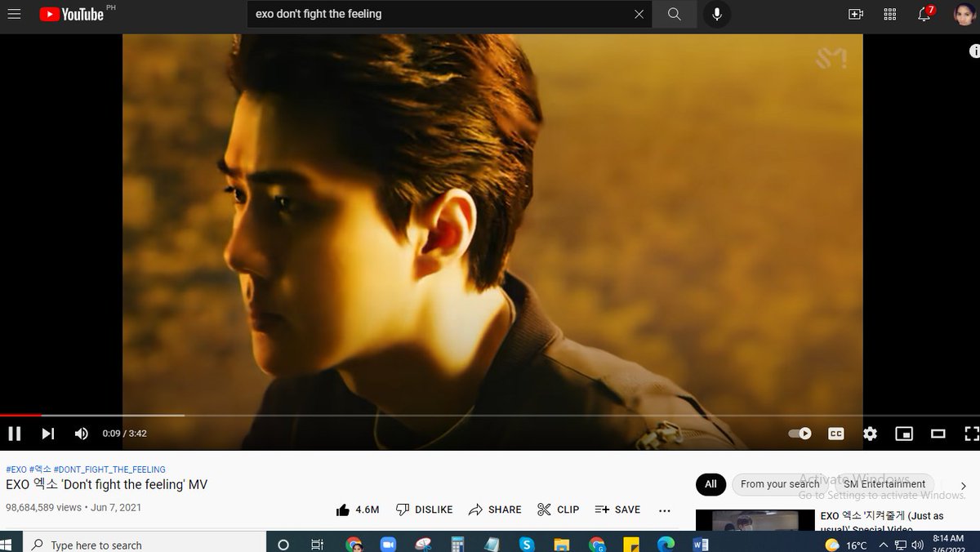The height and width of the screenshot is (552, 980).
Task: Open the '지켜줄게 (Just as usual)' title
Action: coord(882,522)
